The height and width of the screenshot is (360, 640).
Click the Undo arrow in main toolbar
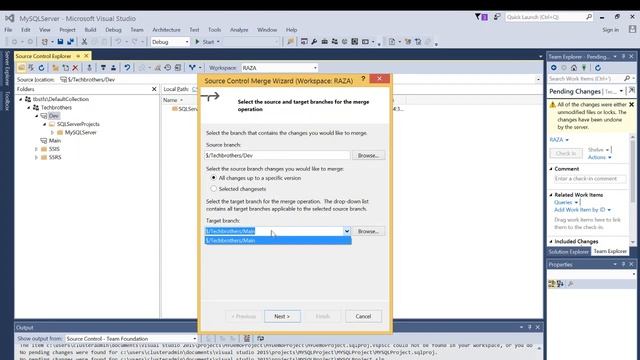118,42
